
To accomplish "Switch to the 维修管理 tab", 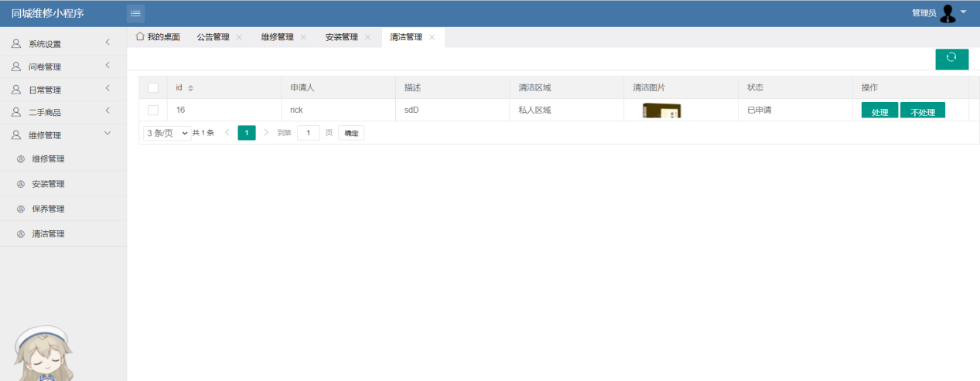I will [x=277, y=37].
